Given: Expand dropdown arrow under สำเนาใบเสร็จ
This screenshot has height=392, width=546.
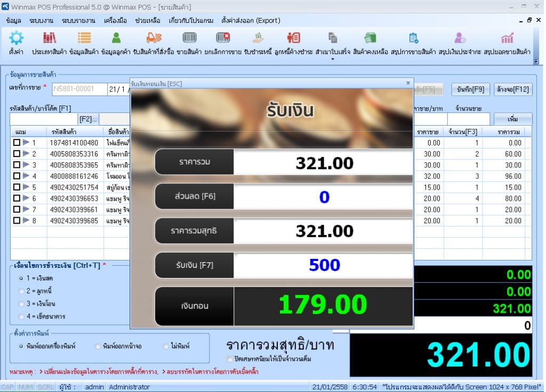Looking at the screenshot, I should point(333,60).
